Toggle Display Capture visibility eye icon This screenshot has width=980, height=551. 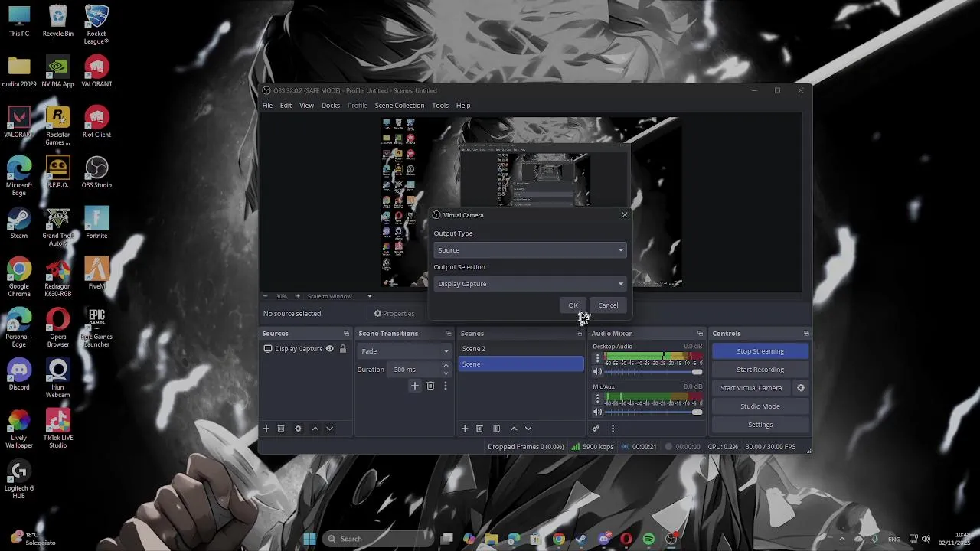coord(330,349)
